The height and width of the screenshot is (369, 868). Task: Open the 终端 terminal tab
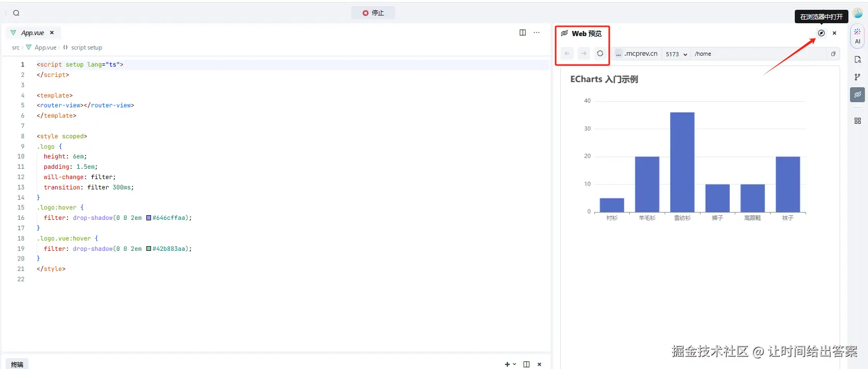pos(17,364)
